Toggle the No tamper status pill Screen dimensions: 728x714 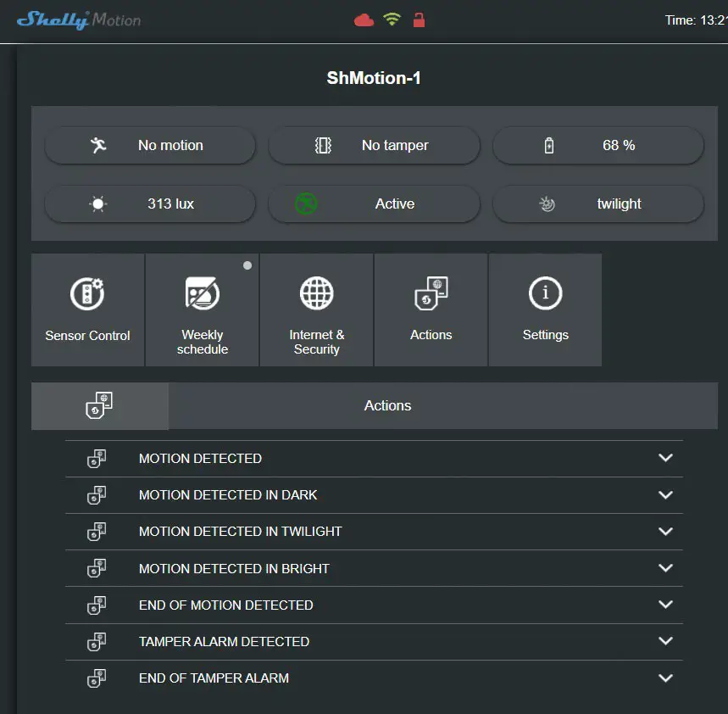[x=374, y=145]
